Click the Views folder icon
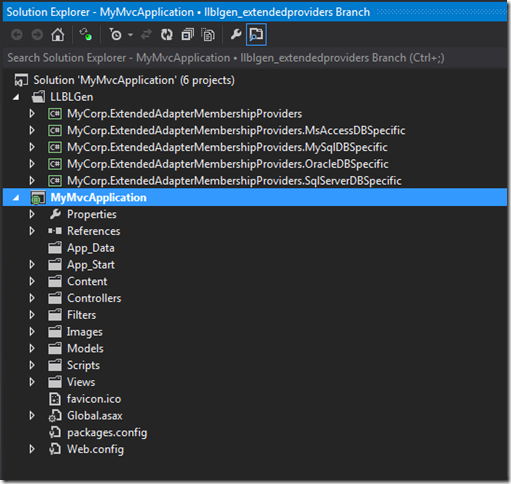The image size is (511, 484). (x=55, y=382)
